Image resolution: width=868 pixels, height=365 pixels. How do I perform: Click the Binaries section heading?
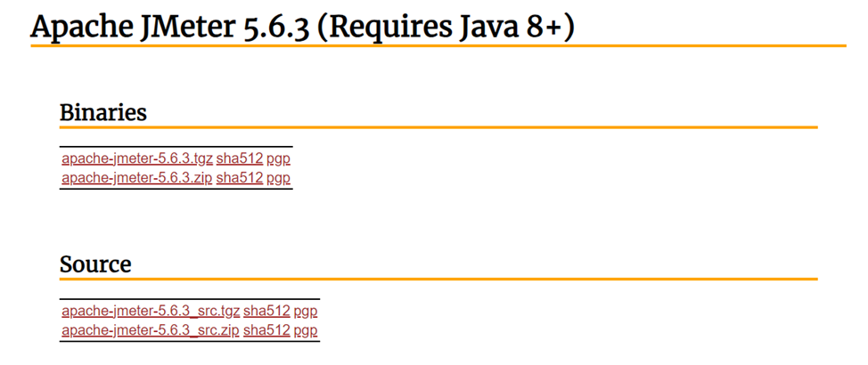point(103,112)
